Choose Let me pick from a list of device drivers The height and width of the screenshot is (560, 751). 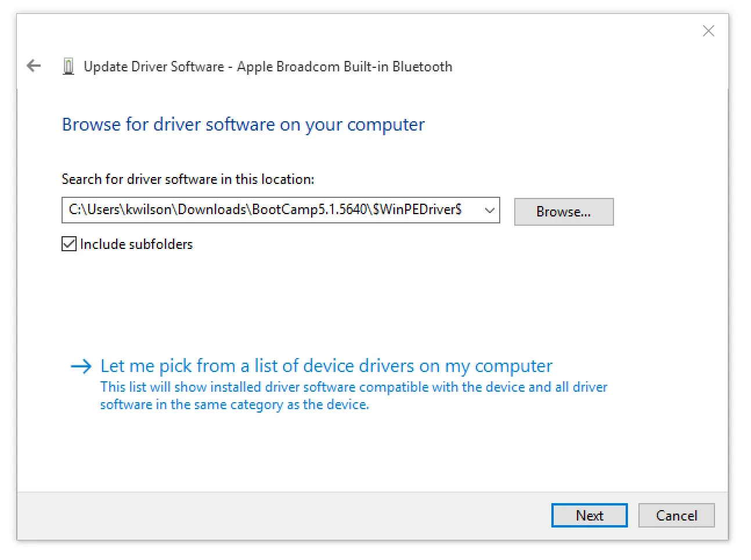click(326, 366)
